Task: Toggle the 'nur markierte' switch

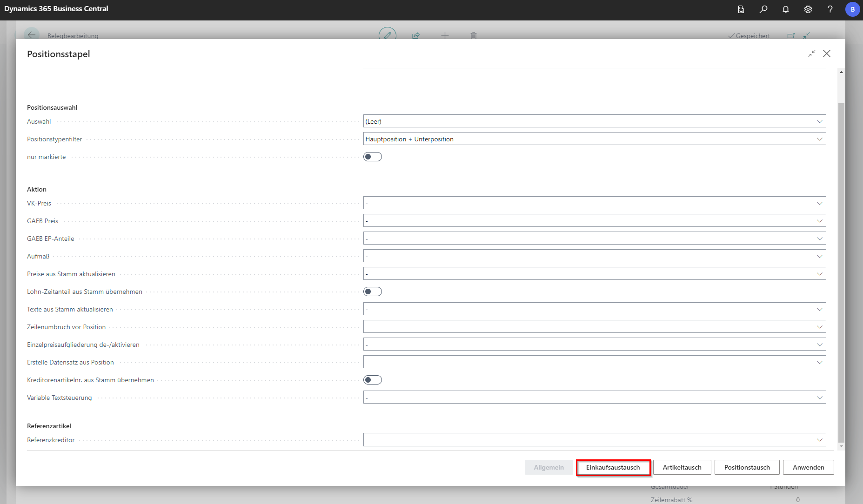Action: [x=373, y=157]
